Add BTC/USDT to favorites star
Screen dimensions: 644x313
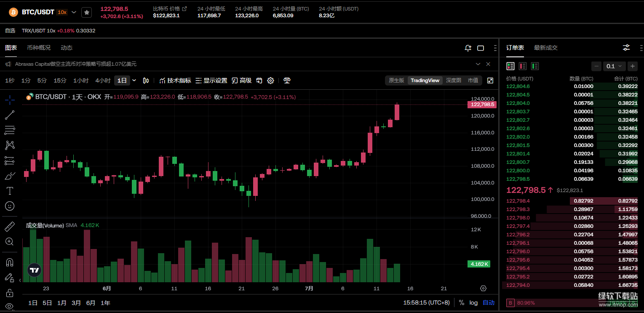click(86, 13)
